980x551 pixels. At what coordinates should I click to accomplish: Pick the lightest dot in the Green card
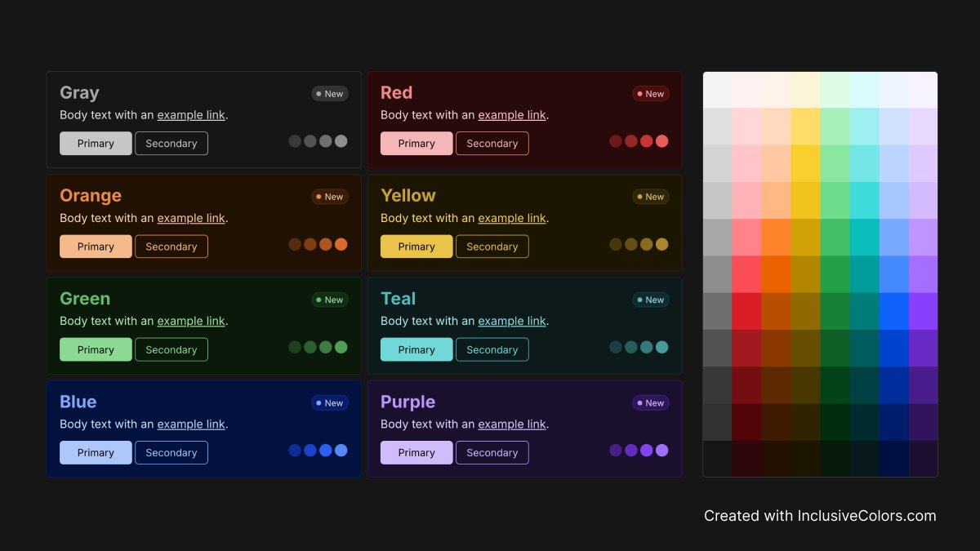341,347
